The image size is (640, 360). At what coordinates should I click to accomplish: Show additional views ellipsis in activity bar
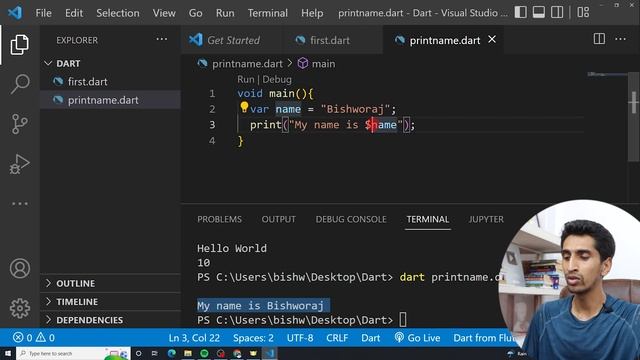tap(19, 203)
